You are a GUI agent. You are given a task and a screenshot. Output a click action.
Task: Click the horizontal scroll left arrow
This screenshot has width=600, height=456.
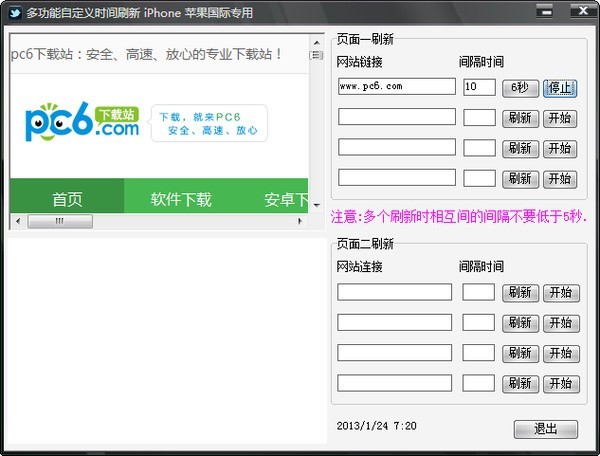tap(18, 221)
